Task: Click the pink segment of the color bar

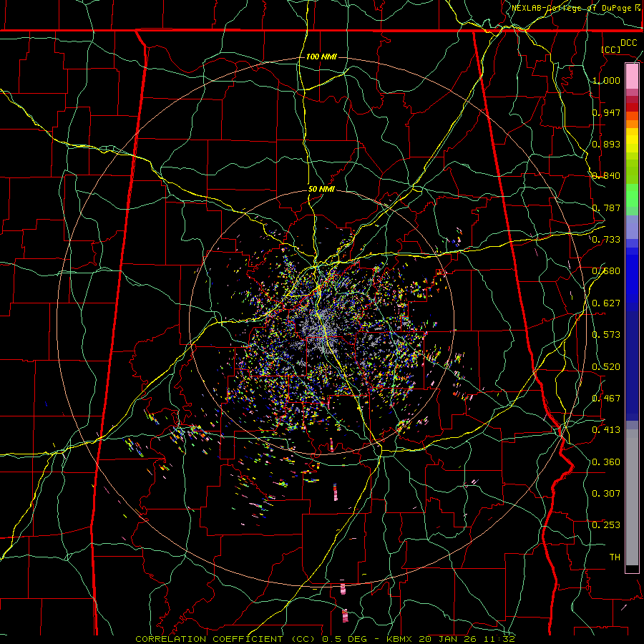Action: 632,77
